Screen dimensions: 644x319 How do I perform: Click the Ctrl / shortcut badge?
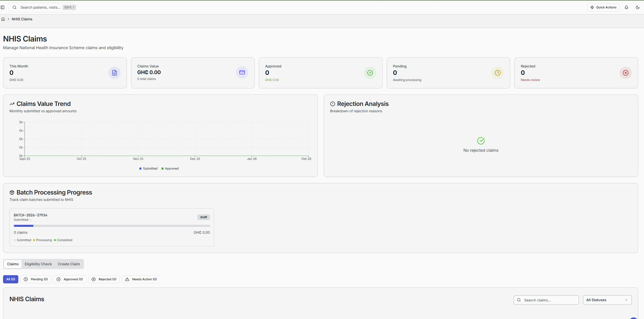pyautogui.click(x=69, y=7)
